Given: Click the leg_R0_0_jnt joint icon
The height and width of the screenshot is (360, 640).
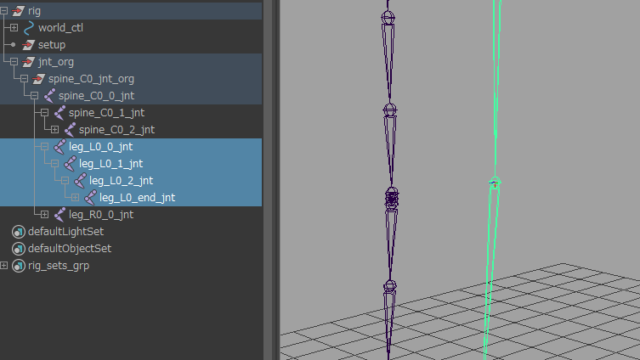Looking at the screenshot, I should pos(60,215).
